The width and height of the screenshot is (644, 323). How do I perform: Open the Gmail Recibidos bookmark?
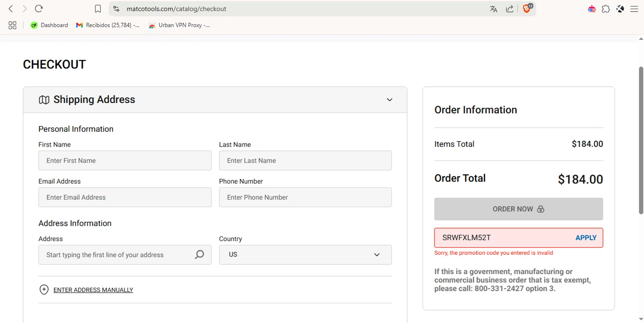[x=108, y=25]
